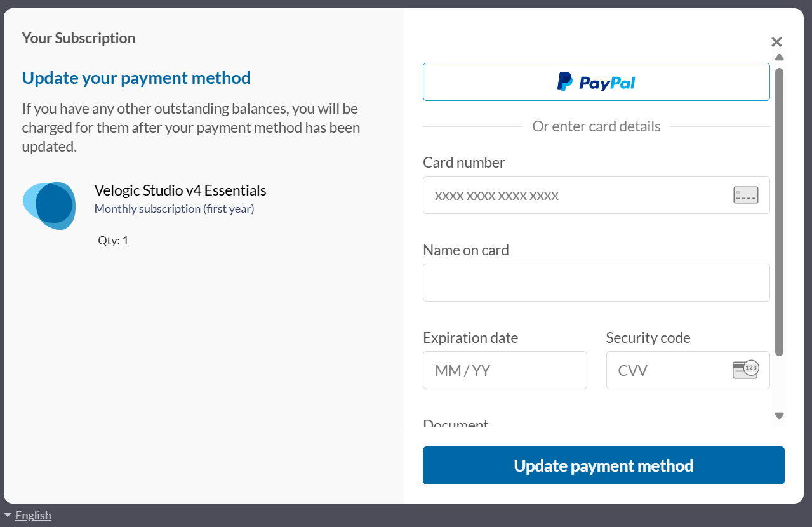Click the English language link
Viewport: 812px width, 527px height.
tap(33, 515)
